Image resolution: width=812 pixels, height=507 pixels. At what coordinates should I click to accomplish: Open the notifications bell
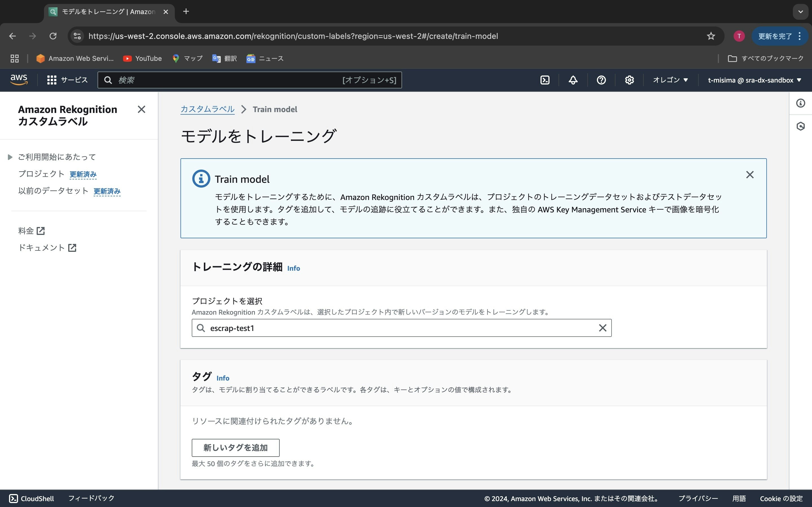click(x=573, y=80)
